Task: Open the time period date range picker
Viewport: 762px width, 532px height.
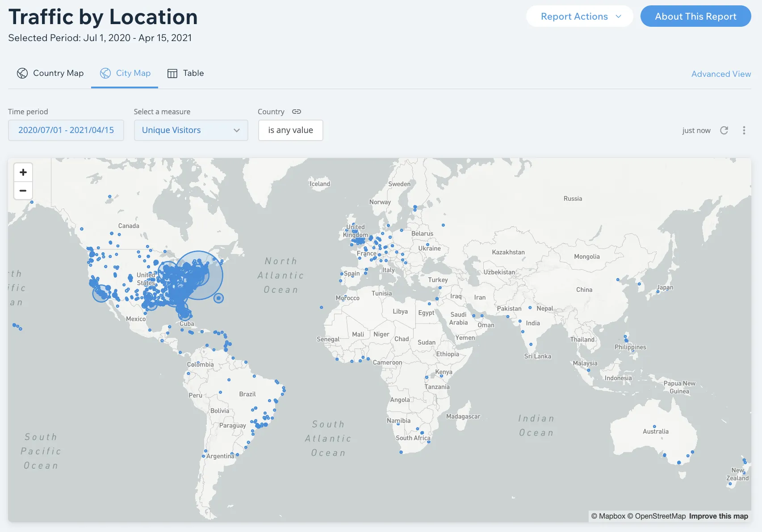Action: point(66,130)
